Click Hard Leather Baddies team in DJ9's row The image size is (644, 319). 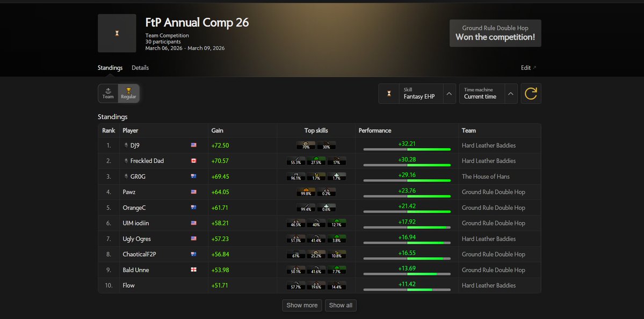[x=489, y=146]
